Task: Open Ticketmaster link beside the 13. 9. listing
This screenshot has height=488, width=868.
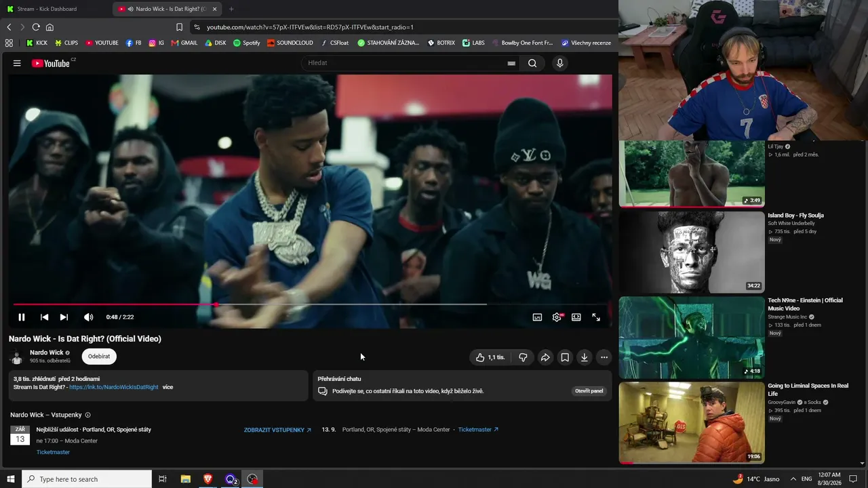Action: coord(478,430)
